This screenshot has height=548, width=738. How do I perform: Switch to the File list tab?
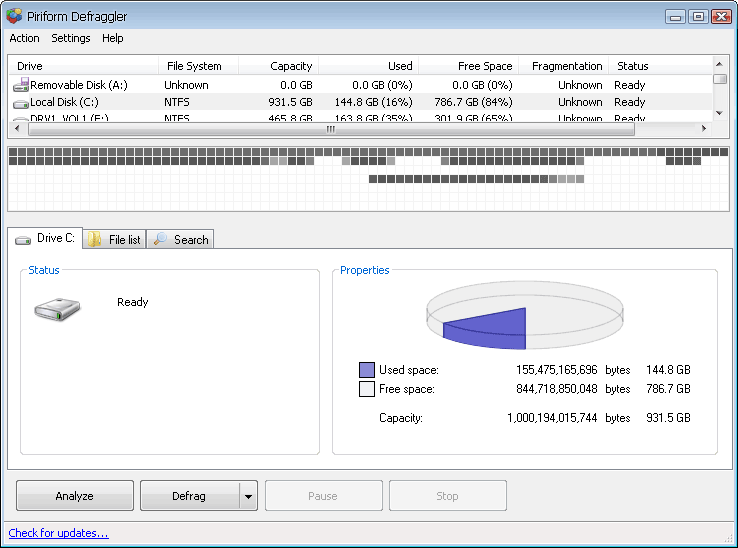tap(114, 239)
